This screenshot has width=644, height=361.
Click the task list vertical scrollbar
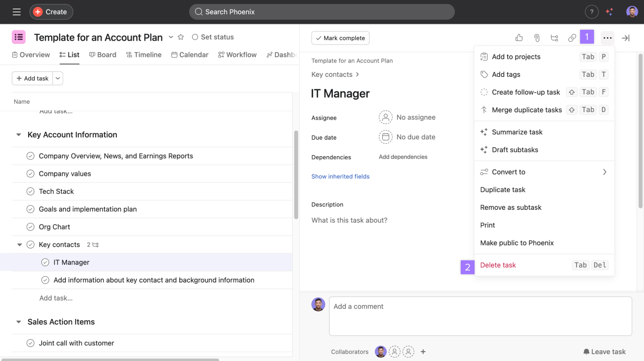(296, 174)
